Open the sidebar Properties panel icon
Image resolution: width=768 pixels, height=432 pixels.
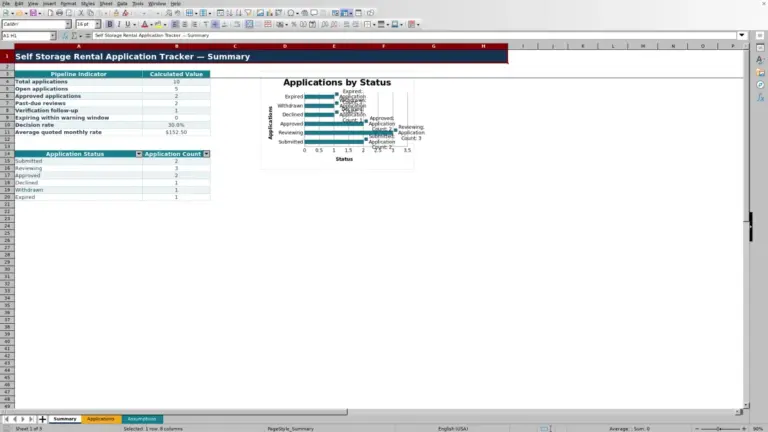(x=760, y=48)
